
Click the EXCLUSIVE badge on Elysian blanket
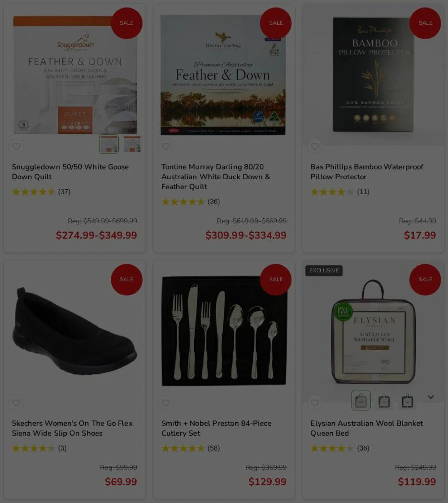pyautogui.click(x=324, y=271)
